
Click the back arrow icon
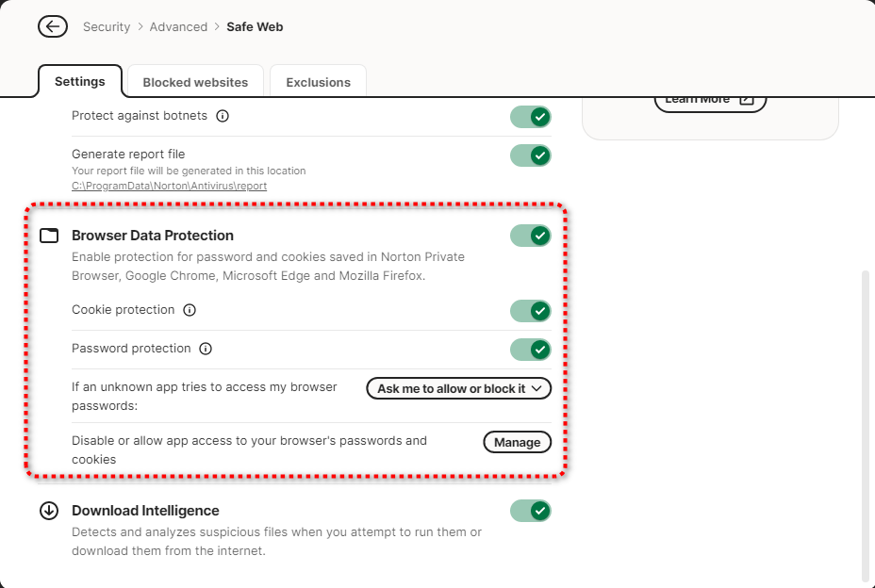pos(53,26)
